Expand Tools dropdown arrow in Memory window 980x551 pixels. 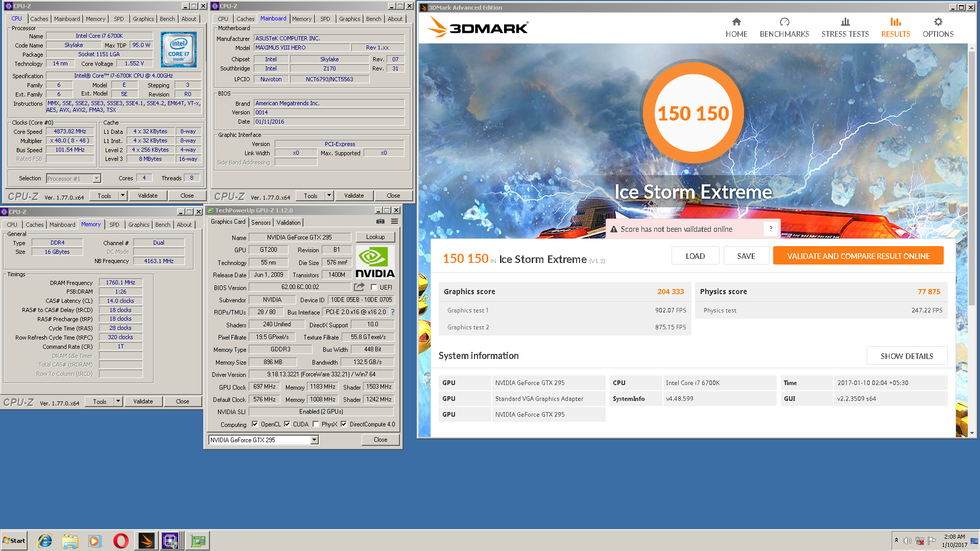click(x=118, y=401)
